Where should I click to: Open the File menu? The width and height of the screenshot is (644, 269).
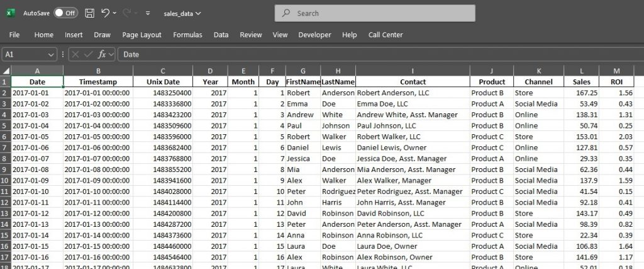[x=14, y=35]
